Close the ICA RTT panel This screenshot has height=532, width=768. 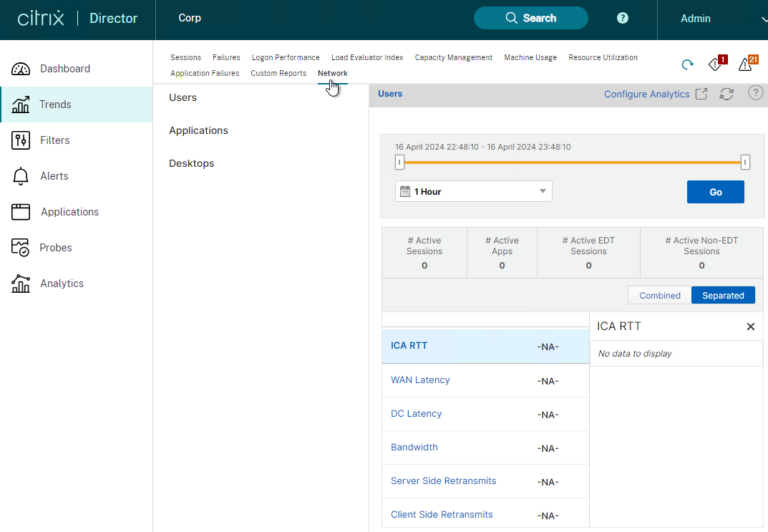[x=751, y=327]
